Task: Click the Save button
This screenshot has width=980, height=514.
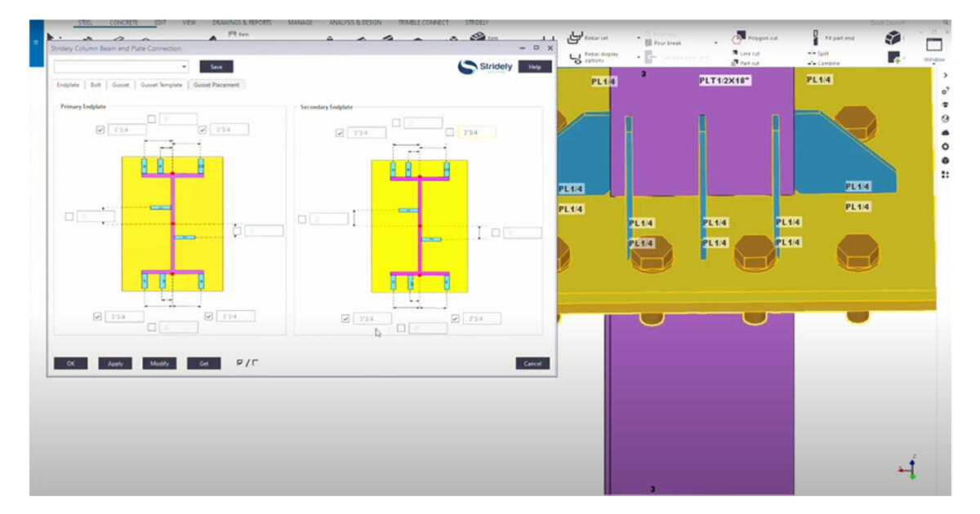Action: point(216,66)
